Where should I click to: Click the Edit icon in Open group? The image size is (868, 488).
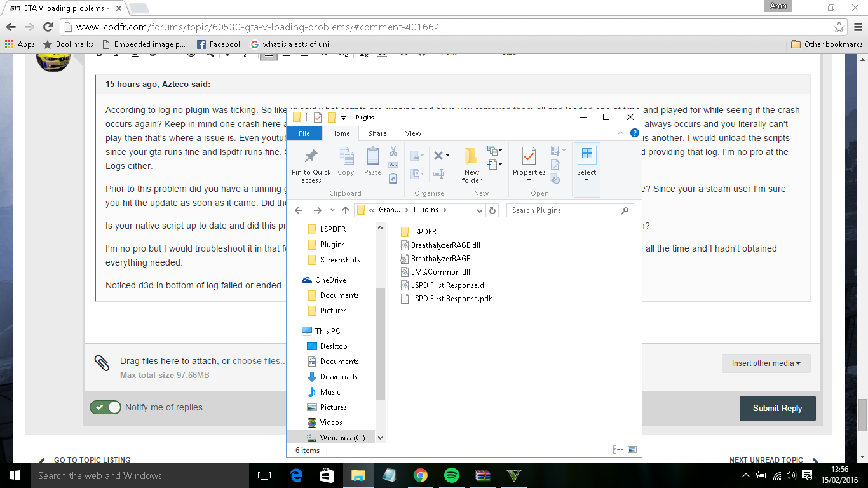(x=555, y=165)
